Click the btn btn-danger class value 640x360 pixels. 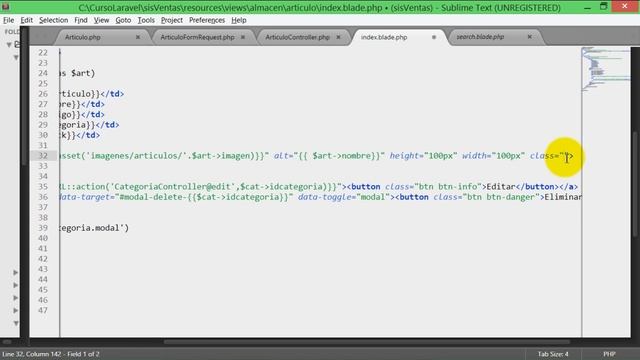(x=502, y=197)
